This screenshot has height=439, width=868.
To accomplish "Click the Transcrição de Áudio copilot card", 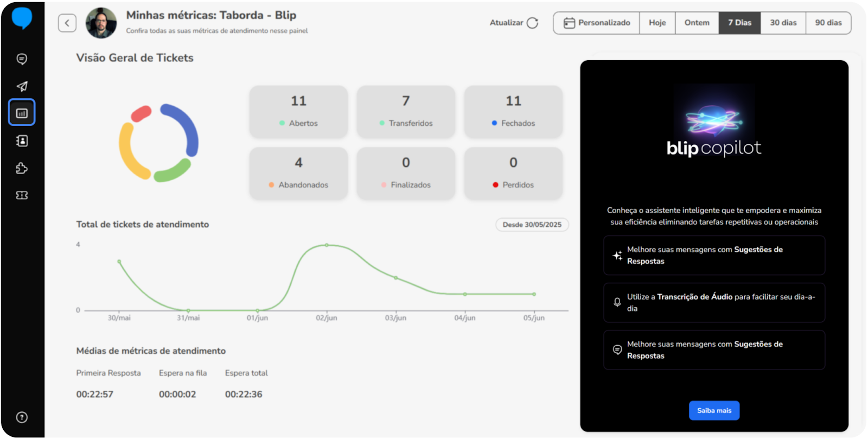I will click(x=714, y=303).
